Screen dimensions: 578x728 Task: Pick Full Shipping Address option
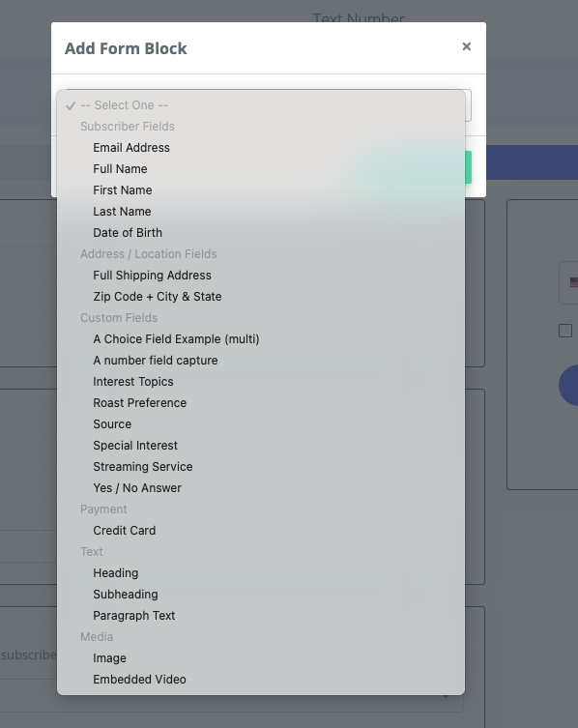[x=261, y=276]
